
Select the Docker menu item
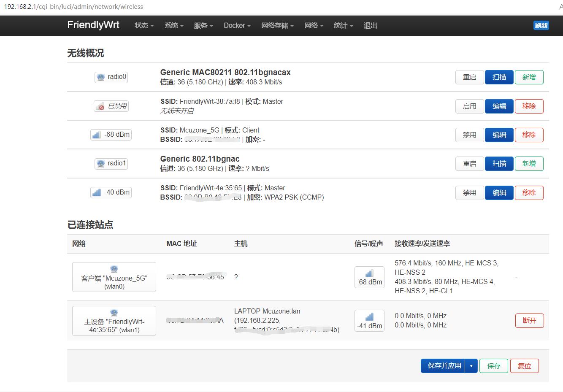pyautogui.click(x=236, y=25)
